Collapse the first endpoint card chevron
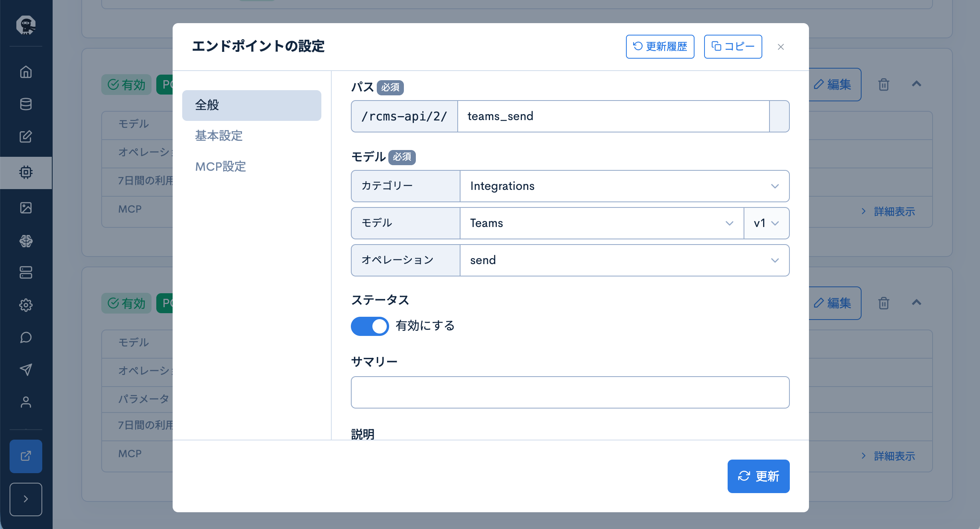Viewport: 980px width, 529px height. pos(917,84)
